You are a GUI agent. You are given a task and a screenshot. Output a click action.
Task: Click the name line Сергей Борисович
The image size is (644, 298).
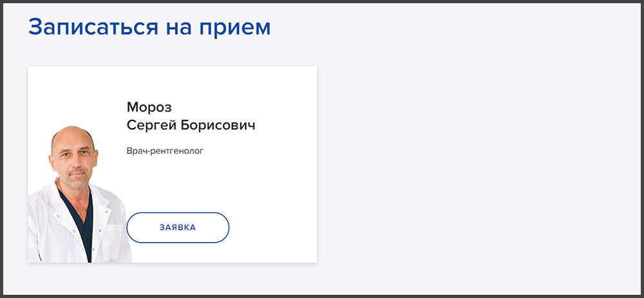[x=191, y=126]
